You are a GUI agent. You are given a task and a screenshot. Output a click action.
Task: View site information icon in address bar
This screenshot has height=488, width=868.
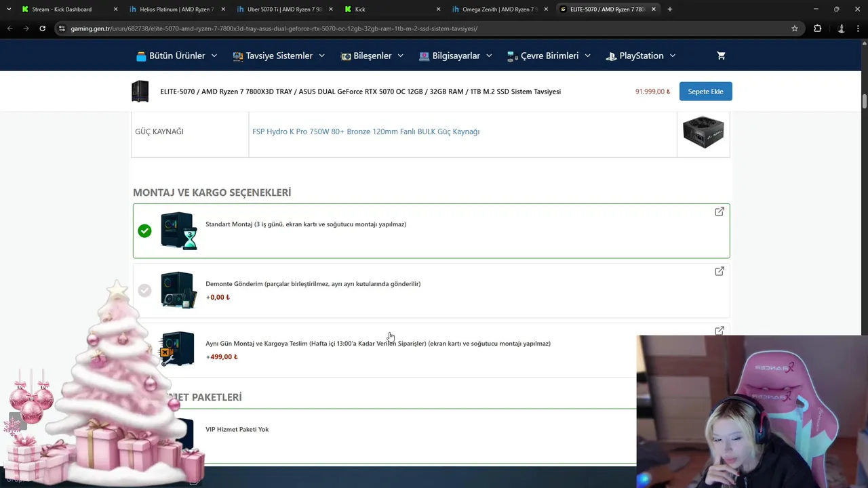(x=62, y=28)
